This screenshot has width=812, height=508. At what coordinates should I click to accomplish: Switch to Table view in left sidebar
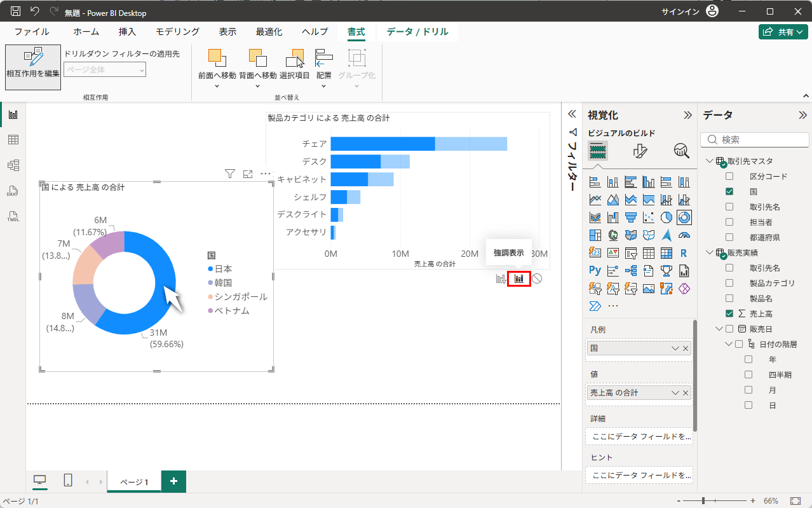point(13,140)
